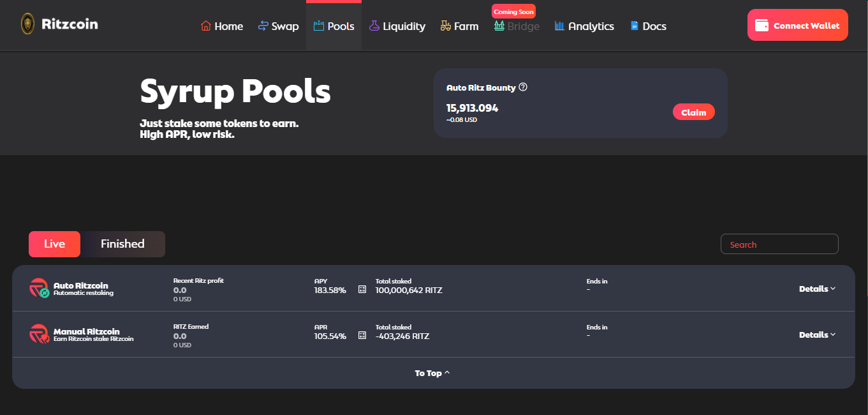Expand Details for Auto Ritzcoin pool
868x415 pixels.
pos(817,289)
